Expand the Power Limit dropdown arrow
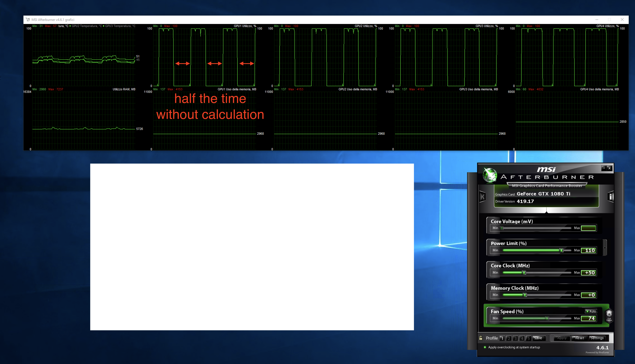 (605, 248)
